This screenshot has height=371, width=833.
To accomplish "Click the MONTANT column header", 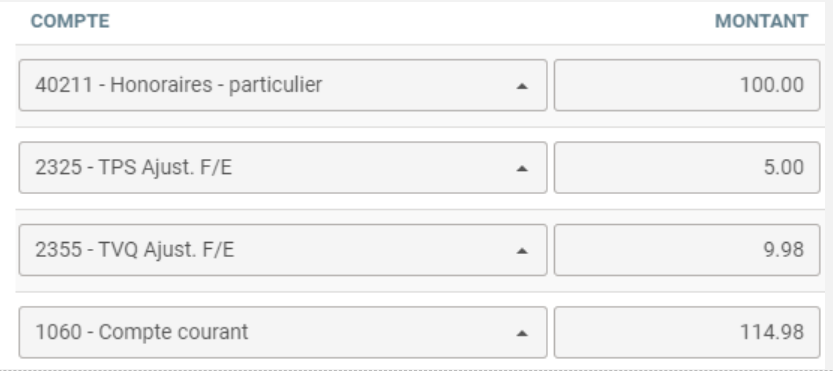I will [x=761, y=21].
